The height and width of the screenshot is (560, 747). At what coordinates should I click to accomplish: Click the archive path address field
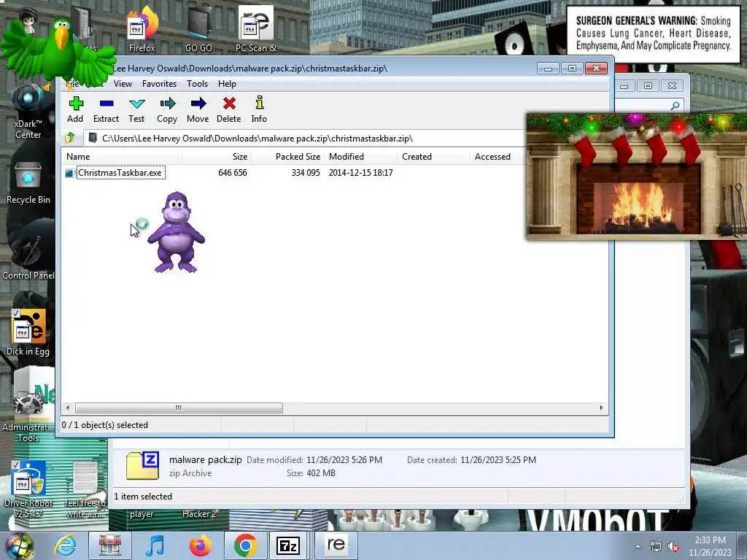pyautogui.click(x=305, y=138)
